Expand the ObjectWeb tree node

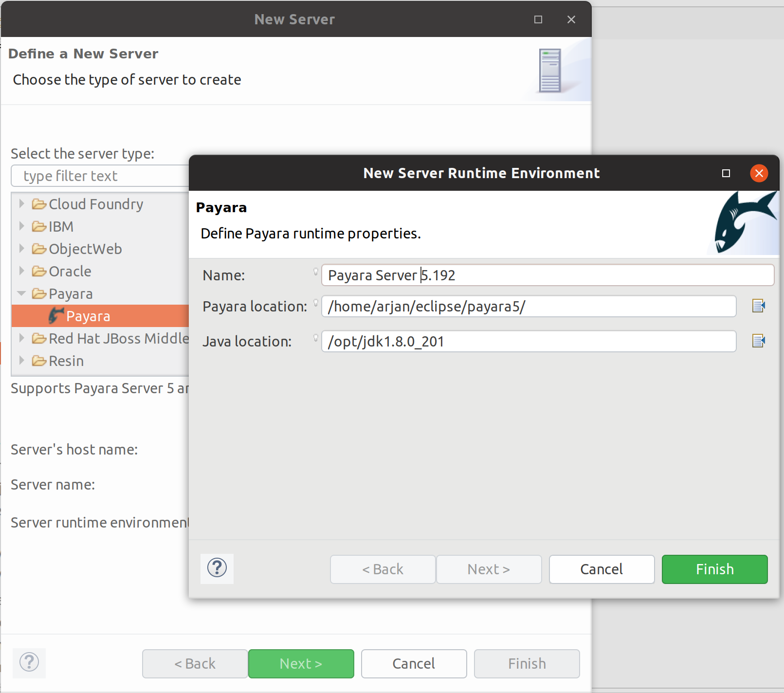click(x=21, y=249)
